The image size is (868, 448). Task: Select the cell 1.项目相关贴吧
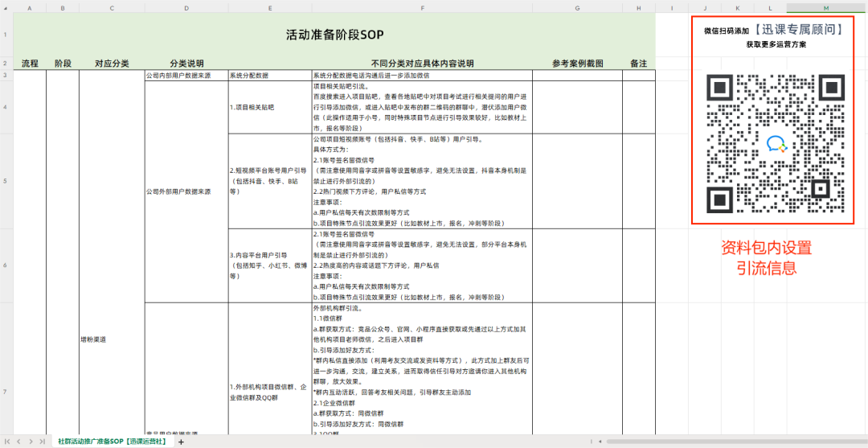coord(270,108)
